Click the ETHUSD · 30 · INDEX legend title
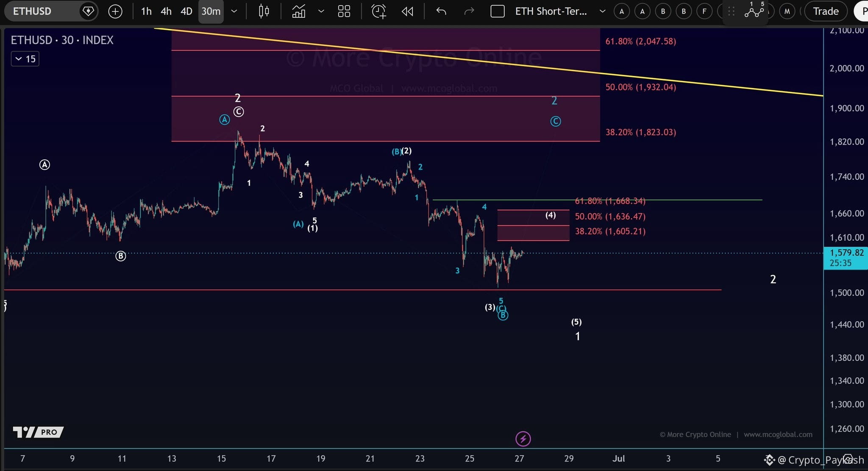This screenshot has height=471, width=868. (x=62, y=40)
